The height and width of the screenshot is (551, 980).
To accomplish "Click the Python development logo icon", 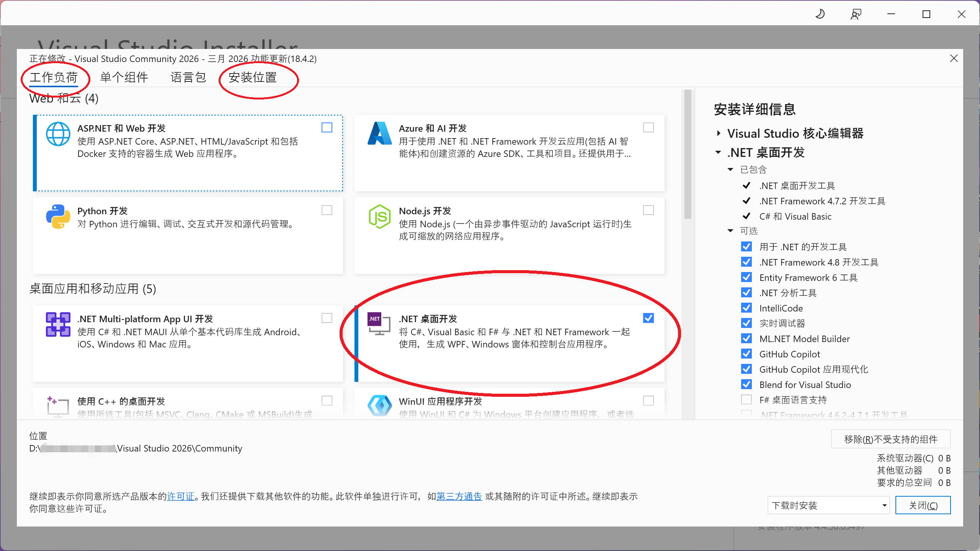I will tap(58, 217).
